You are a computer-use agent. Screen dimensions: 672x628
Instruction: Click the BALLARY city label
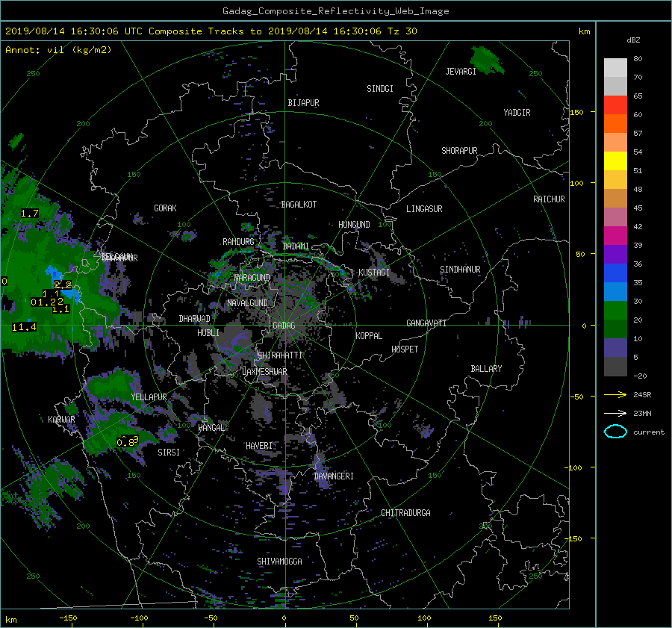(x=486, y=369)
